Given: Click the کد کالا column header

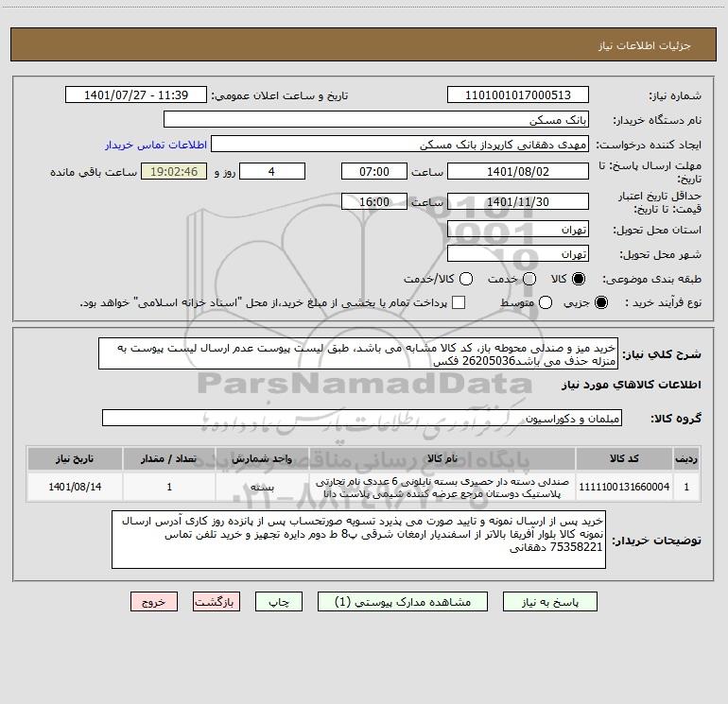Looking at the screenshot, I should pyautogui.click(x=624, y=458).
